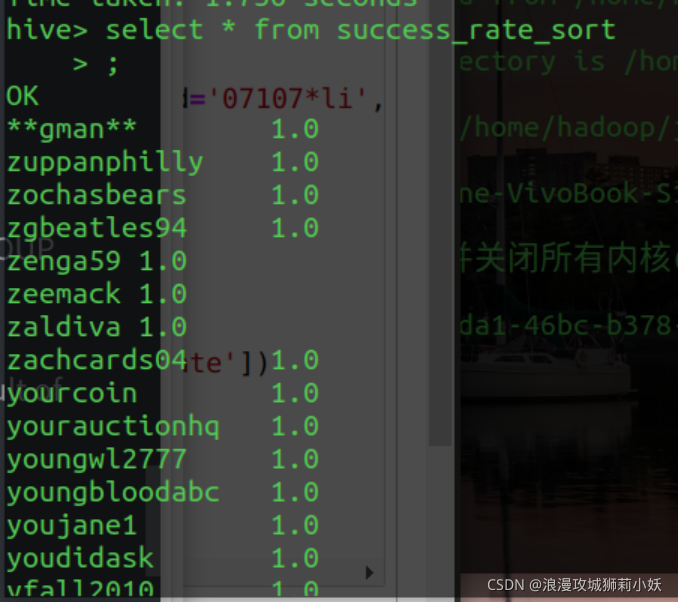Select the zeemack result line
This screenshot has width=678, height=602.
click(x=96, y=294)
